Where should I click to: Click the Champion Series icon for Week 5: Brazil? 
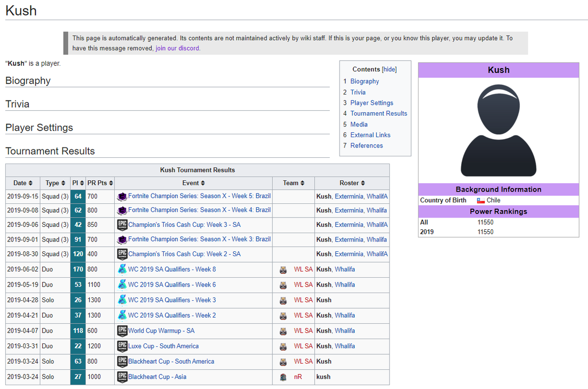click(122, 196)
